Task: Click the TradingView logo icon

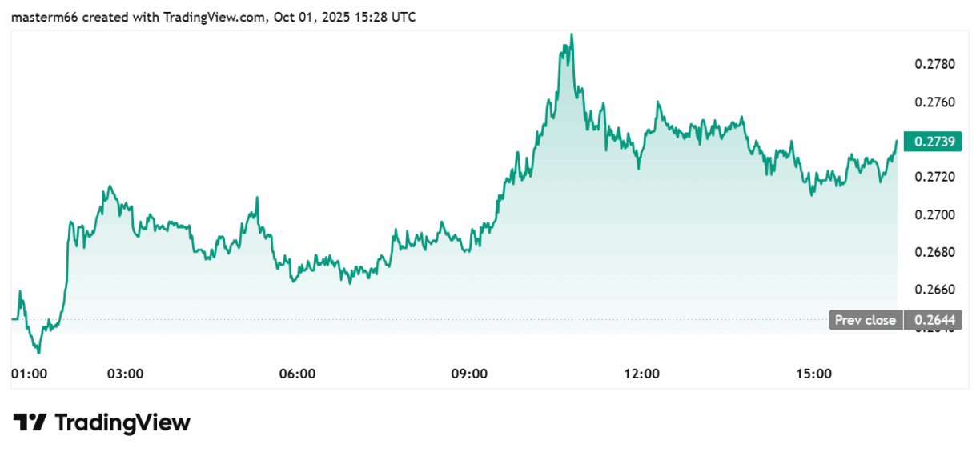Action: pos(30,422)
